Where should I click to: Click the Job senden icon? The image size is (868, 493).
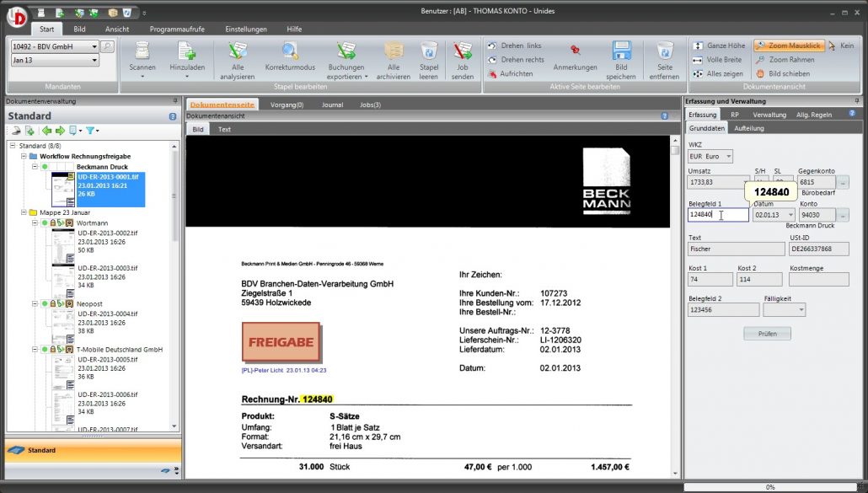click(x=463, y=51)
